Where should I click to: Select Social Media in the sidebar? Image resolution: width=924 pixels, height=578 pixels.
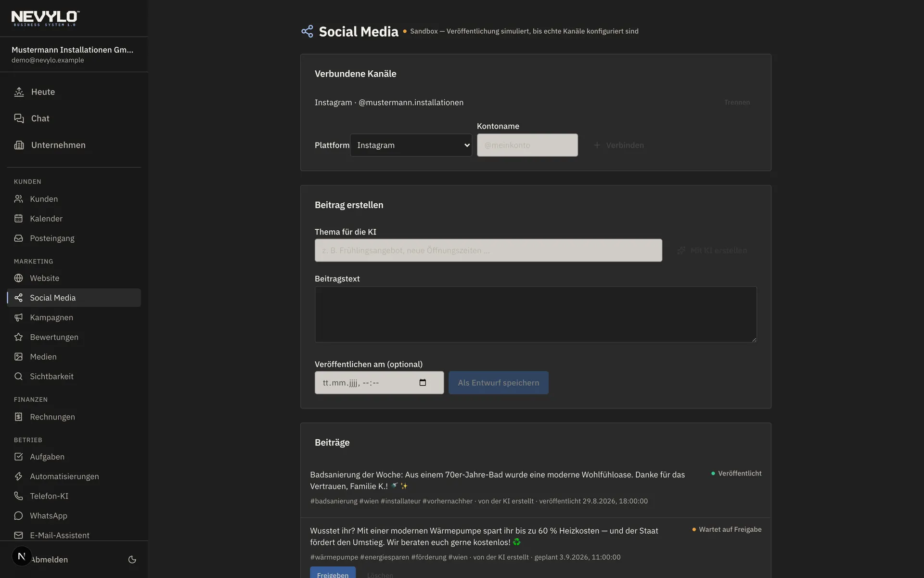point(74,298)
